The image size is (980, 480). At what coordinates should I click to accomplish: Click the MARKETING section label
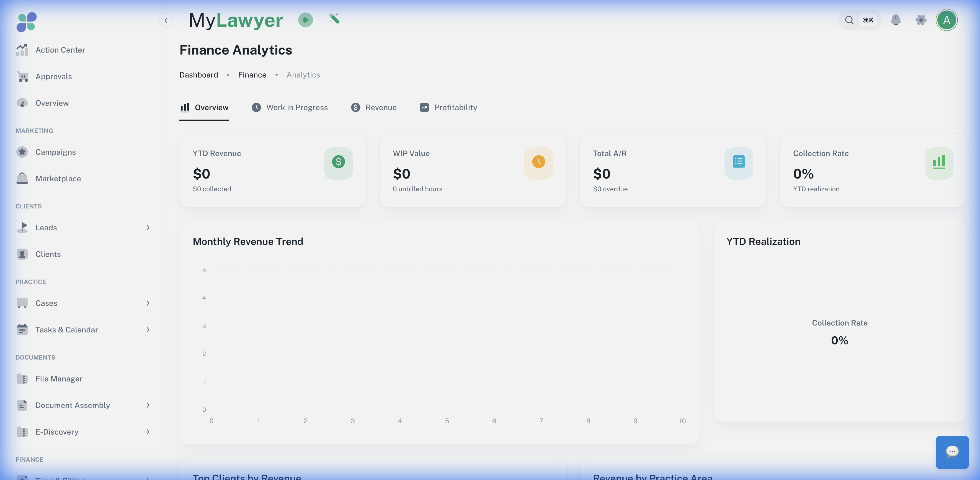tap(34, 130)
